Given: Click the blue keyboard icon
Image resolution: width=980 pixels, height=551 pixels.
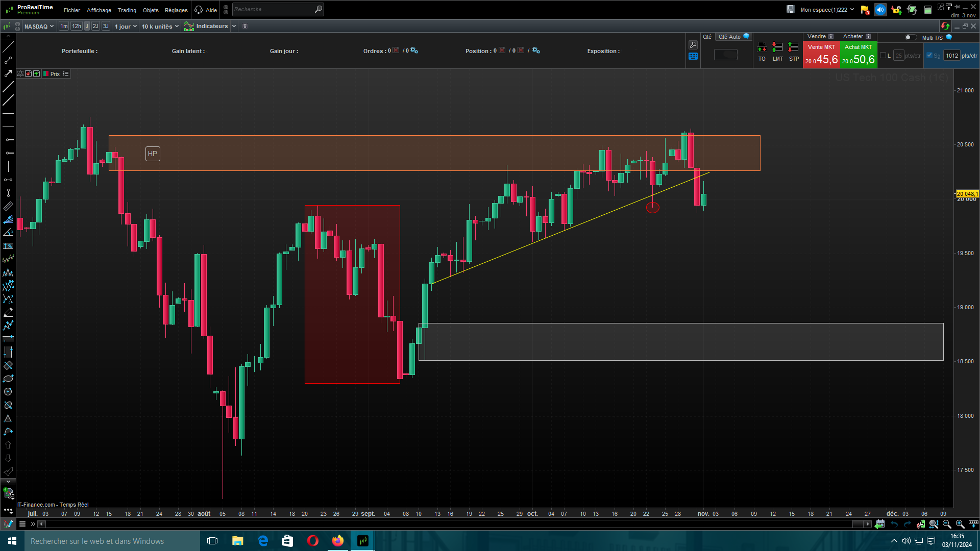Looking at the screenshot, I should coord(693,57).
